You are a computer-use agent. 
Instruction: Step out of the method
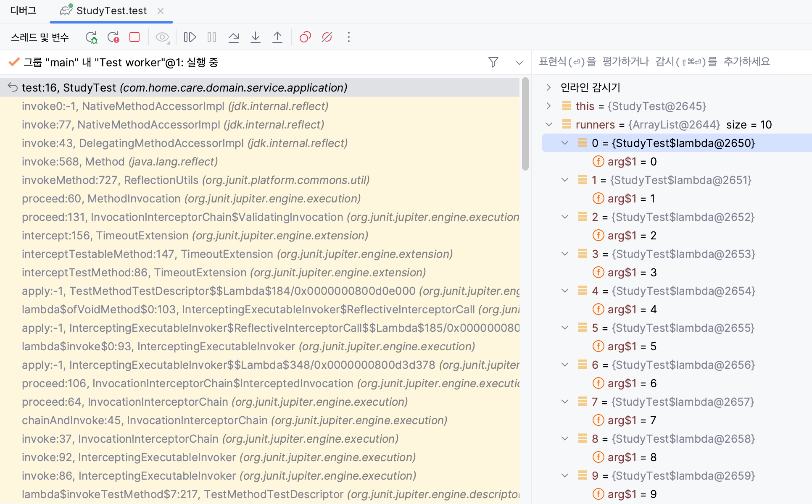(277, 37)
